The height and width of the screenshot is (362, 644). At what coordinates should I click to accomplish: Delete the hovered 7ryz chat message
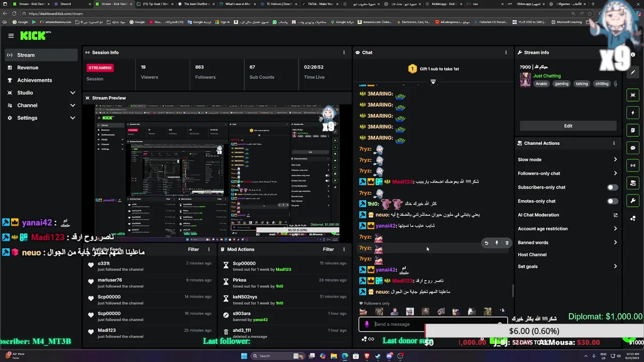[x=507, y=243]
